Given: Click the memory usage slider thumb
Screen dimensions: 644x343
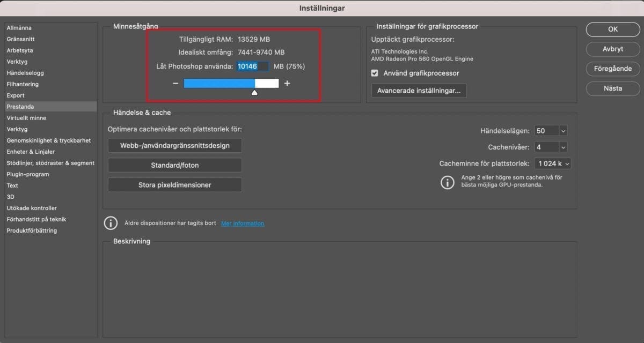Looking at the screenshot, I should [255, 92].
